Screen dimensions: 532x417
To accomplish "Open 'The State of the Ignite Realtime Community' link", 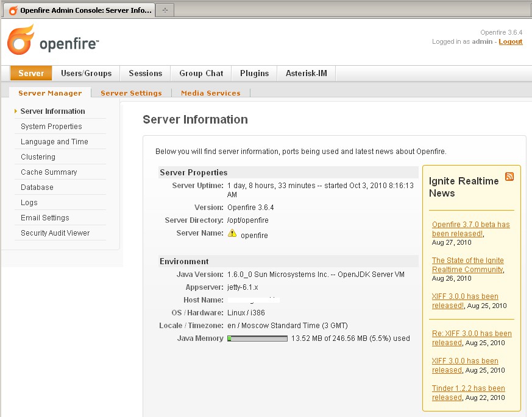I will [x=467, y=265].
